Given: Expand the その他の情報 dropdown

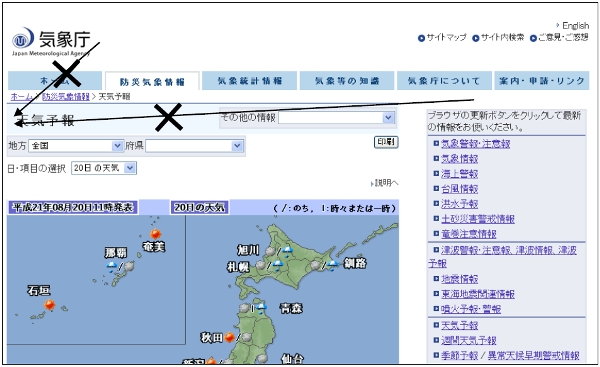Looking at the screenshot, I should [x=336, y=117].
